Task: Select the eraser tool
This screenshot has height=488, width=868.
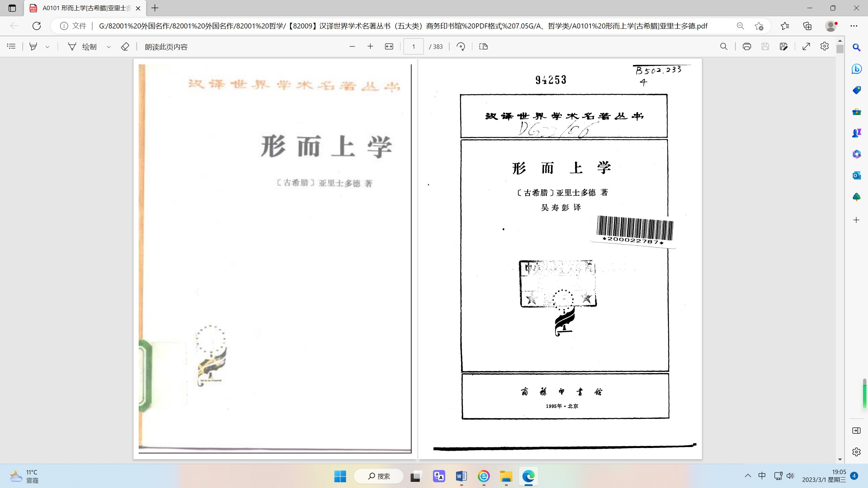Action: (x=125, y=46)
